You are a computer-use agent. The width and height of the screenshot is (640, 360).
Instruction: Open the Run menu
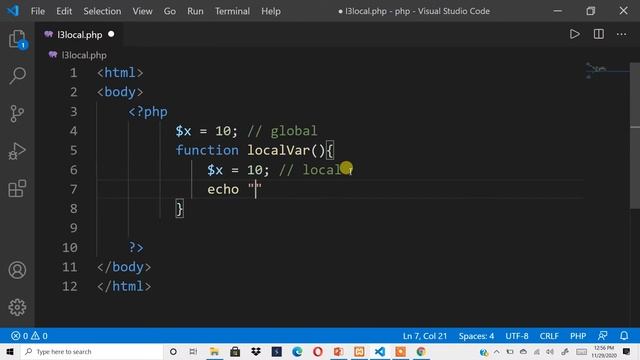click(195, 11)
